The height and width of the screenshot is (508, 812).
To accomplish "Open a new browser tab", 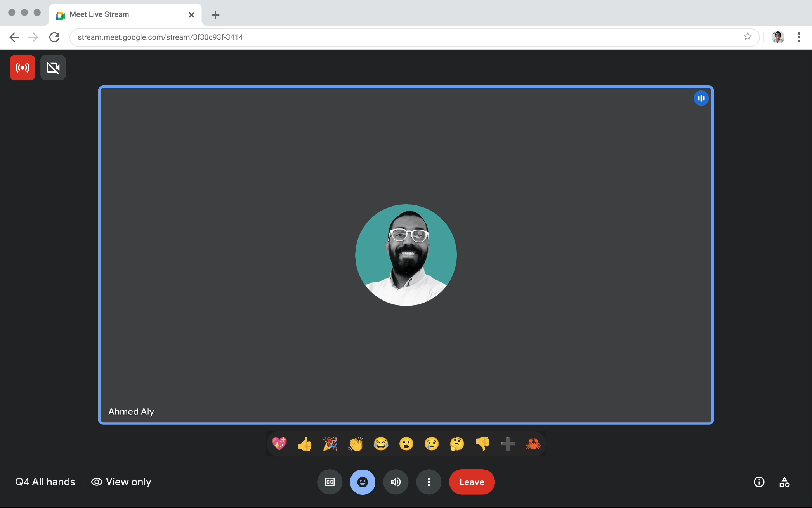I will point(215,15).
